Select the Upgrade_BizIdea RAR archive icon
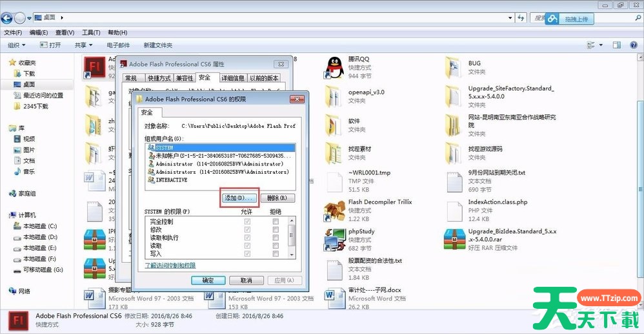Viewport: 644px width, 334px height. [x=455, y=240]
